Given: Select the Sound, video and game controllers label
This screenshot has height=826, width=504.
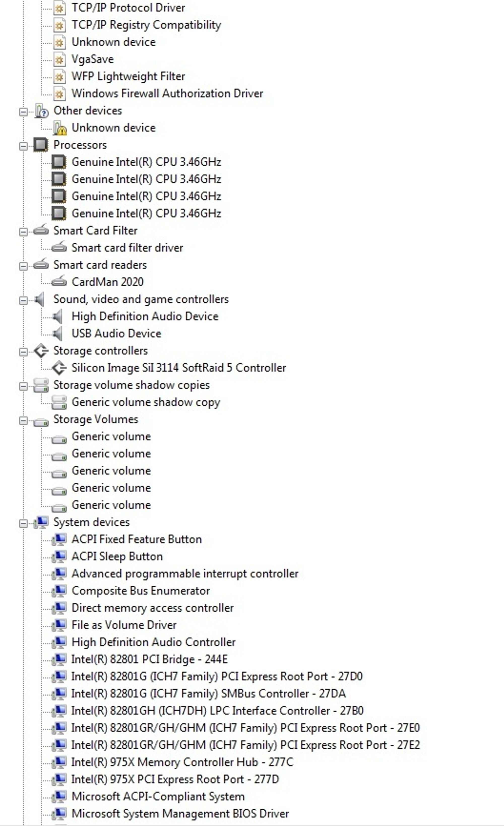Looking at the screenshot, I should 141,299.
